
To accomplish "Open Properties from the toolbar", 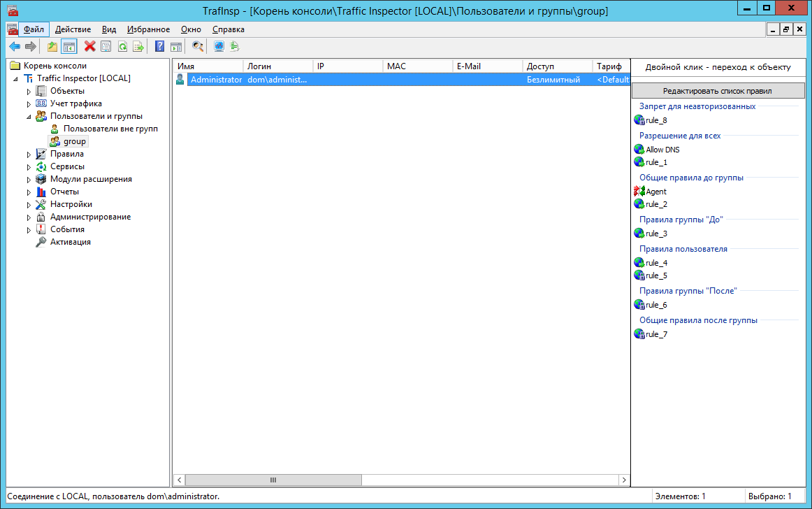I will (x=106, y=47).
